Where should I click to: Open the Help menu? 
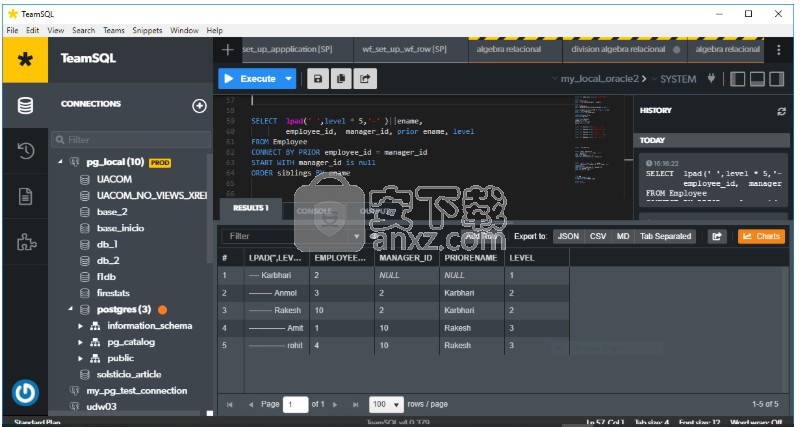(215, 30)
